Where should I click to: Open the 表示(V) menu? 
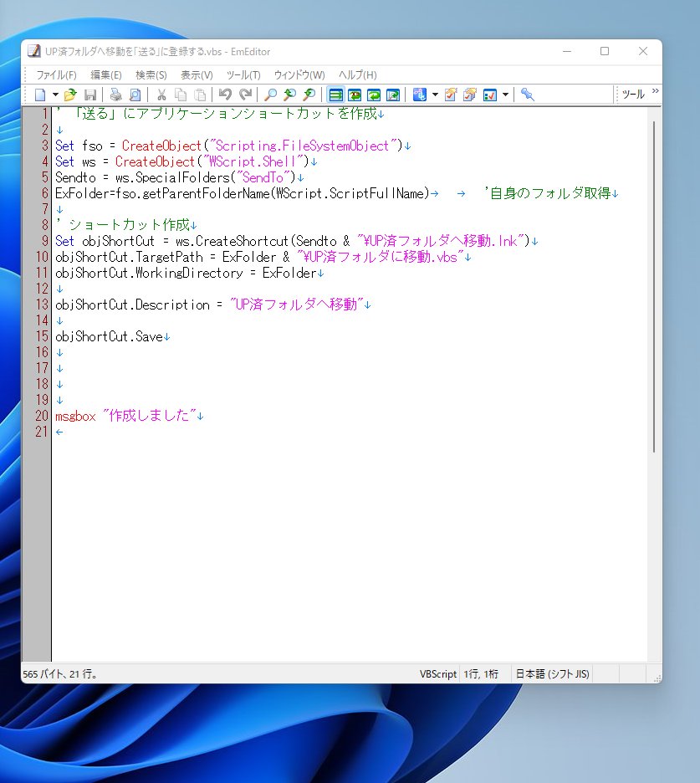197,75
